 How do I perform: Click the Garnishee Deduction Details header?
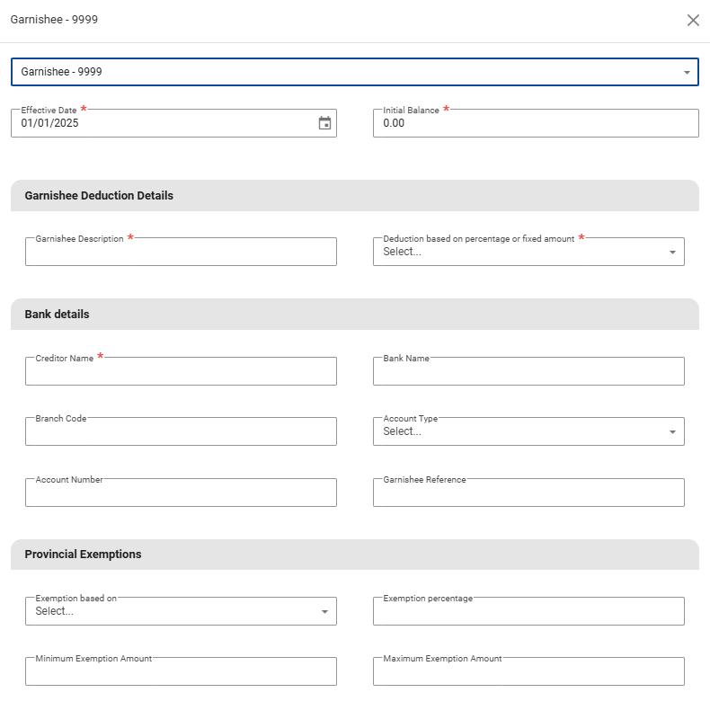point(99,196)
